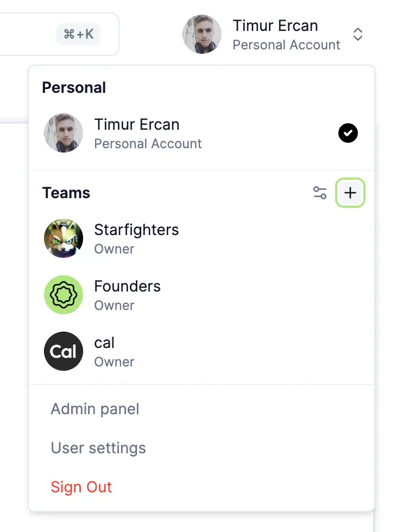416x532 pixels.
Task: Switch to the Starfighters team
Action: coord(136,238)
